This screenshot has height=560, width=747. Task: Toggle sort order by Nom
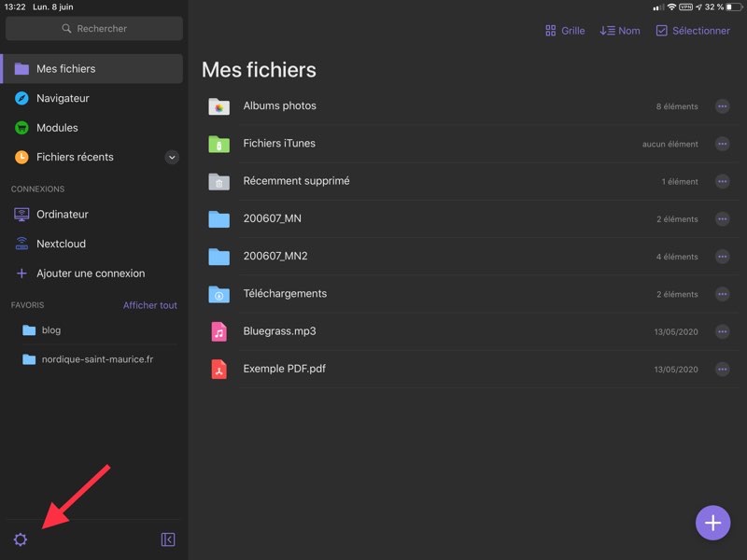click(x=620, y=31)
